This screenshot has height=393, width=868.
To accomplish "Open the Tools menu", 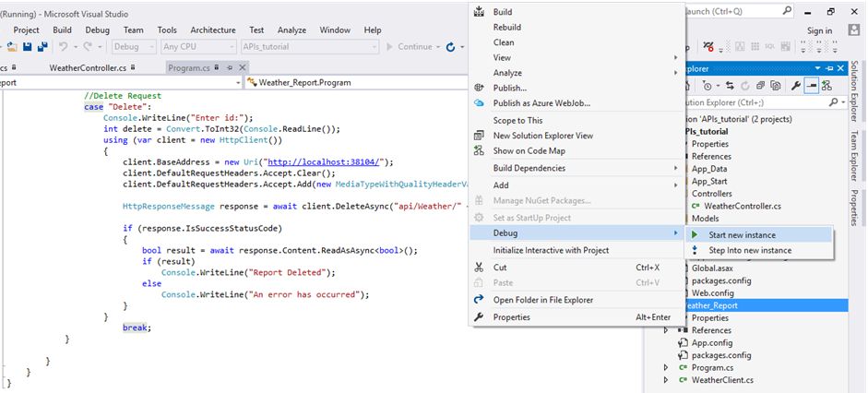I will click(167, 30).
